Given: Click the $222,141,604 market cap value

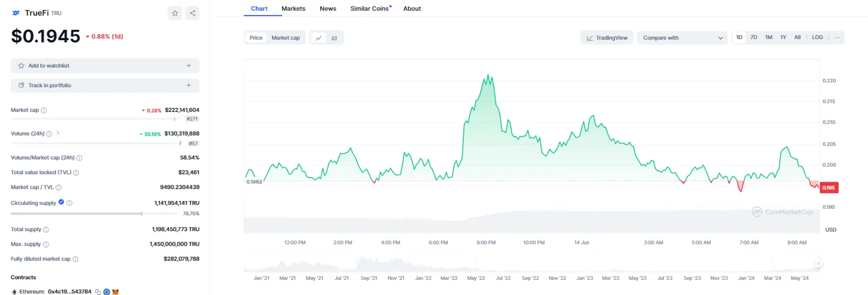Looking at the screenshot, I should (182, 110).
